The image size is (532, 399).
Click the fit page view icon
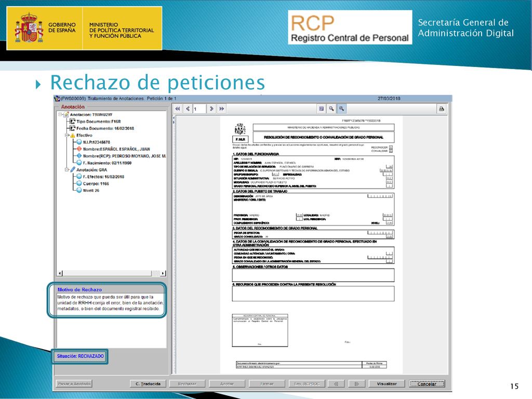321,109
